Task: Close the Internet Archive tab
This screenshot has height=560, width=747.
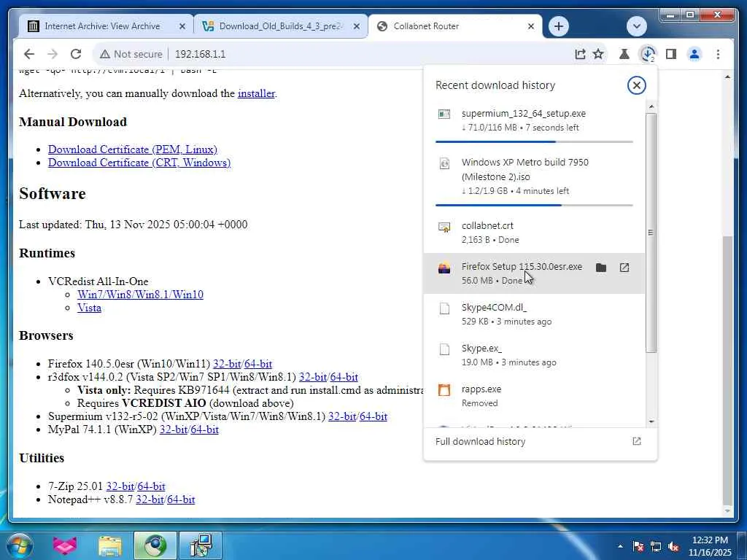Action: (x=182, y=26)
